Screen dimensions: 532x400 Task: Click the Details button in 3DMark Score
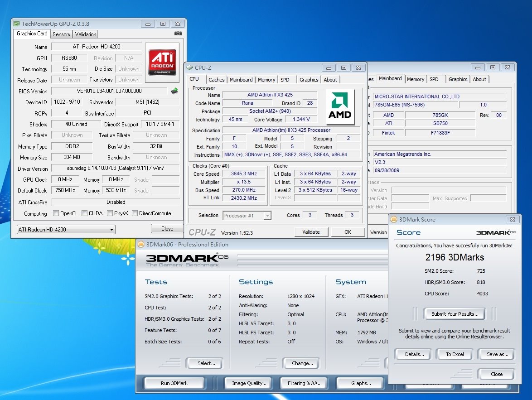(x=414, y=354)
